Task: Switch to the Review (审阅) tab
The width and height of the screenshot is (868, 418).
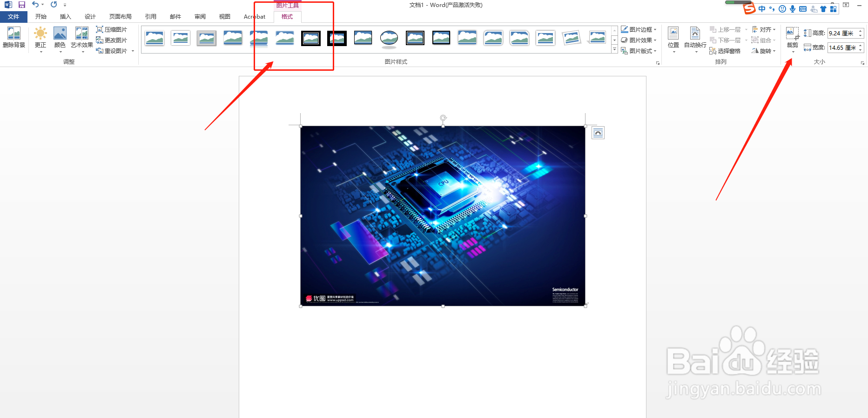Action: pos(200,17)
